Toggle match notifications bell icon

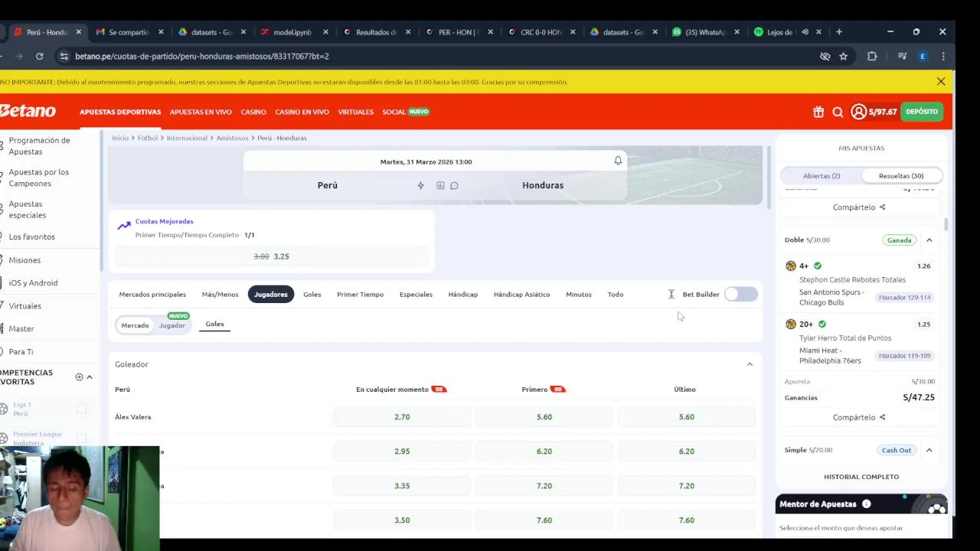click(x=618, y=161)
